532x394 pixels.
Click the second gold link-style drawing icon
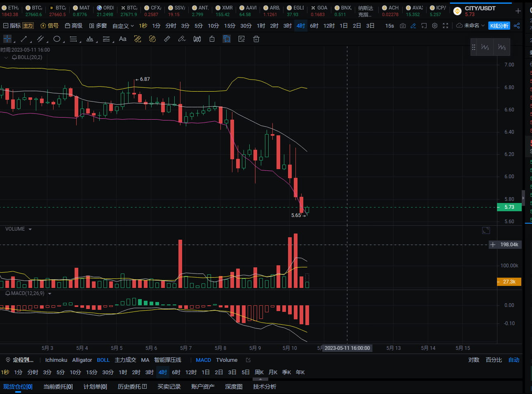tap(152, 39)
